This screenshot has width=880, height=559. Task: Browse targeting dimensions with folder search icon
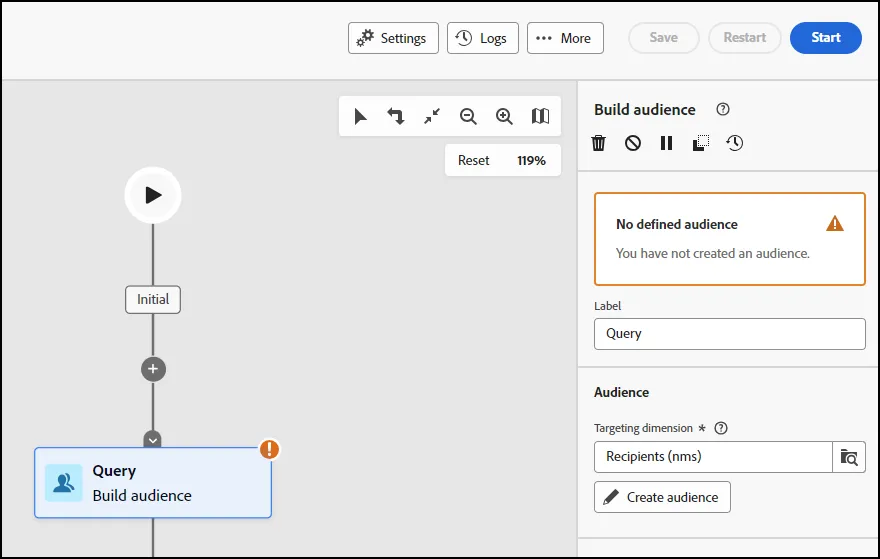849,457
